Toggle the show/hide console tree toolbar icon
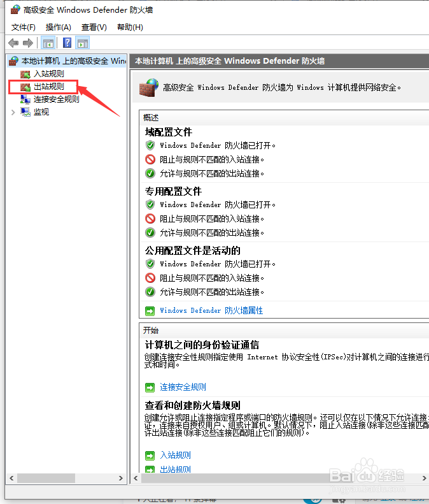The width and height of the screenshot is (429, 504). [x=48, y=43]
